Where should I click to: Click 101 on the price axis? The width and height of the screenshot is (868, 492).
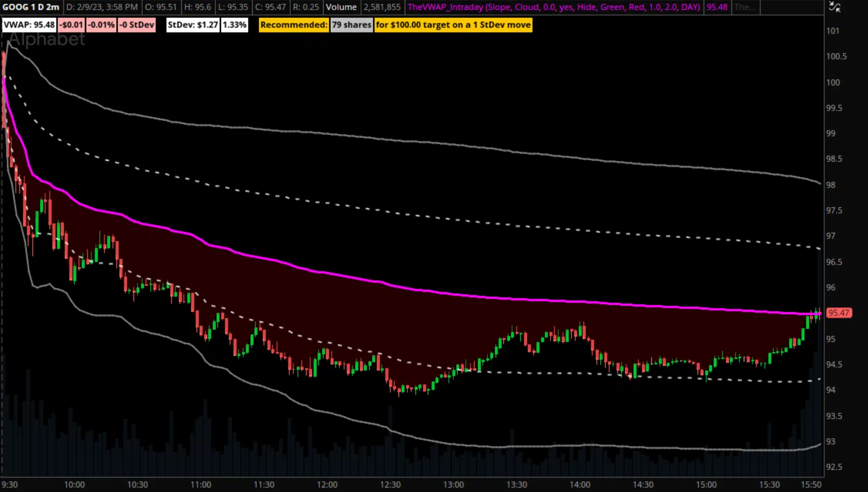[833, 31]
